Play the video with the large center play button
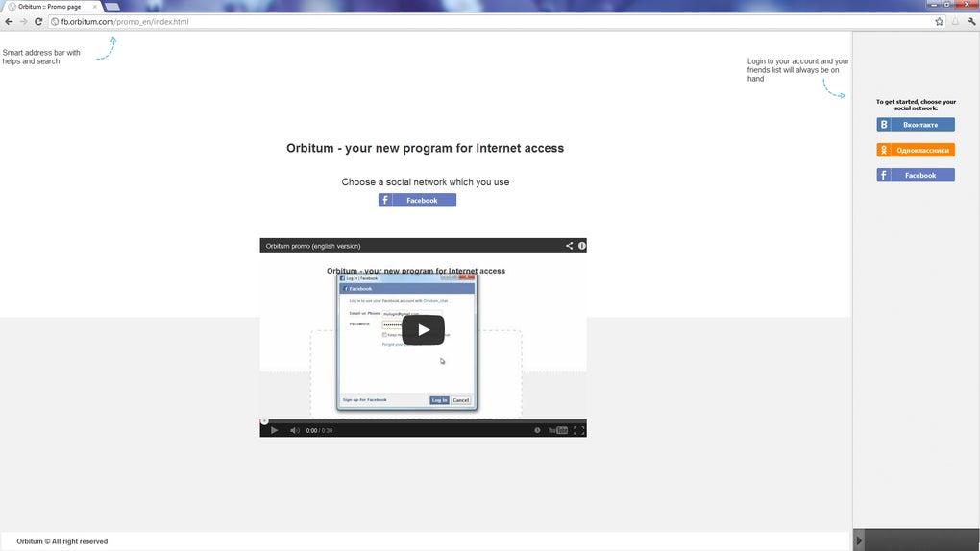The width and height of the screenshot is (980, 551). click(x=423, y=330)
